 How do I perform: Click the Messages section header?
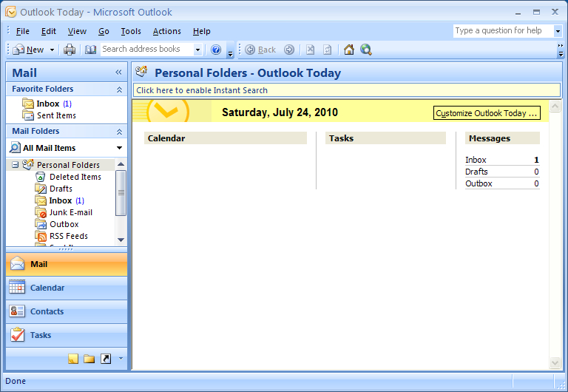[x=502, y=138]
